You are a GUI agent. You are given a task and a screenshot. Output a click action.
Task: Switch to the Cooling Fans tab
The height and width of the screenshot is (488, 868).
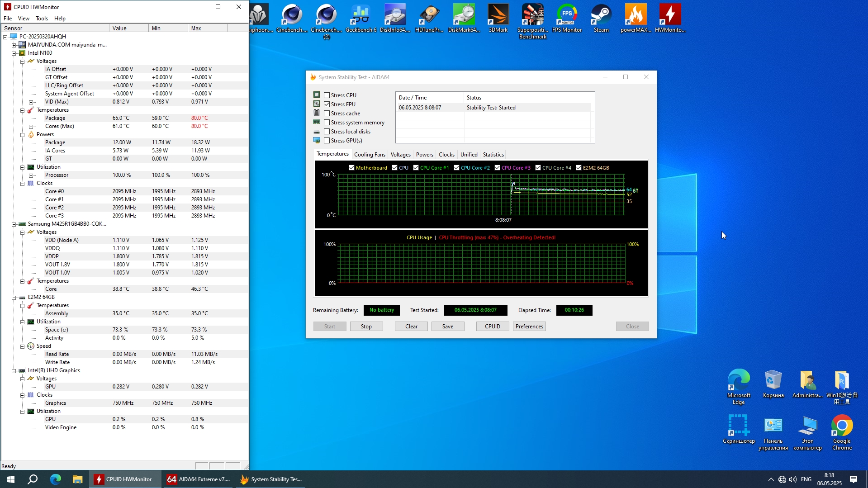[370, 155]
